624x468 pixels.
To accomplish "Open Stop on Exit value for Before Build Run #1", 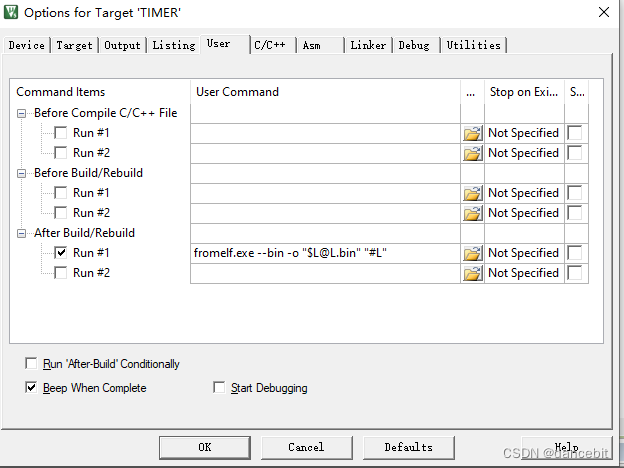I will [524, 193].
